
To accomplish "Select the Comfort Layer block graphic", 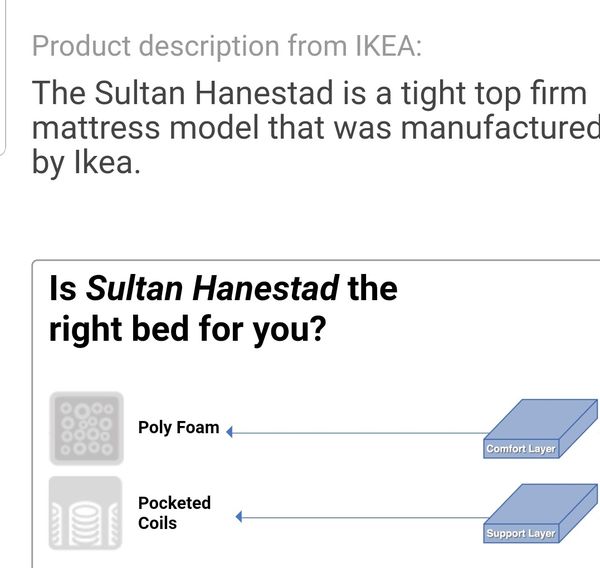I will 540,429.
